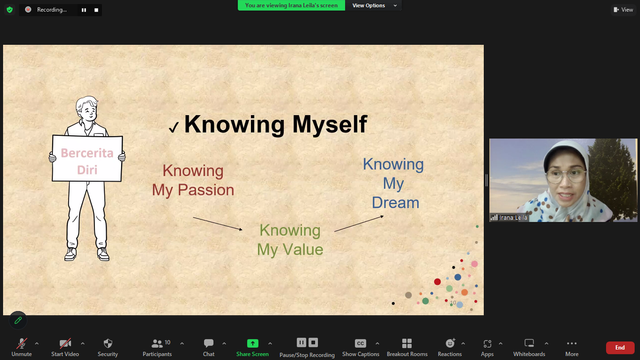Screen dimensions: 640x360
Task: Open Breakout Rooms
Action: pyautogui.click(x=407, y=347)
